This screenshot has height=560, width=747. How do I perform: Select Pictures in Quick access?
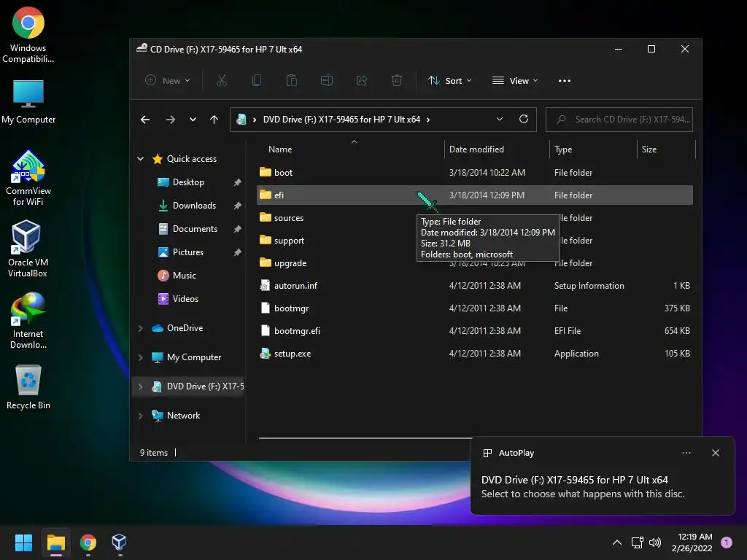[188, 252]
